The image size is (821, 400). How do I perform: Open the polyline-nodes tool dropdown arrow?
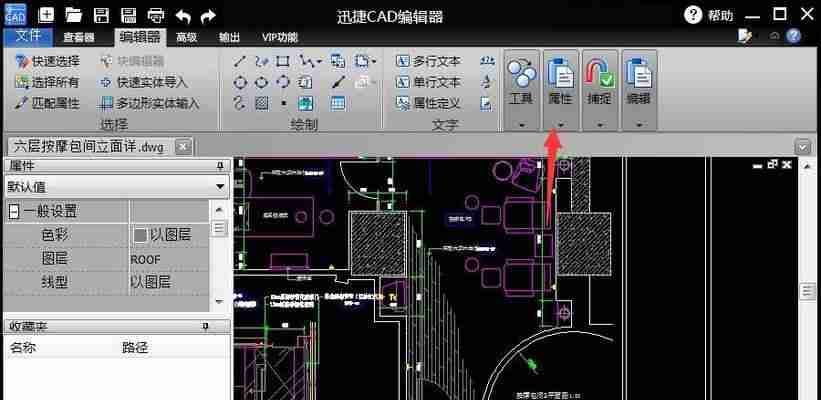[x=319, y=62]
